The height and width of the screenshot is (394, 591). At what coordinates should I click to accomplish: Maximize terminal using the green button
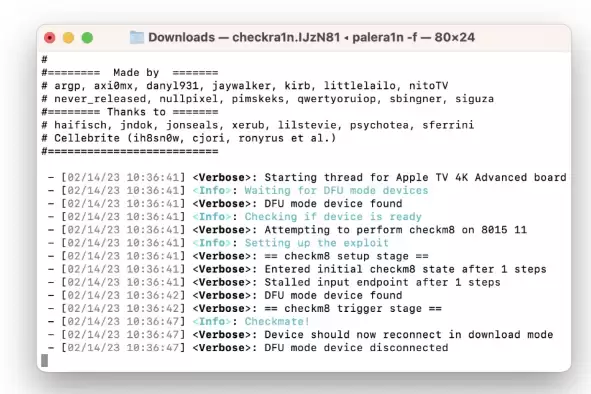(87, 38)
